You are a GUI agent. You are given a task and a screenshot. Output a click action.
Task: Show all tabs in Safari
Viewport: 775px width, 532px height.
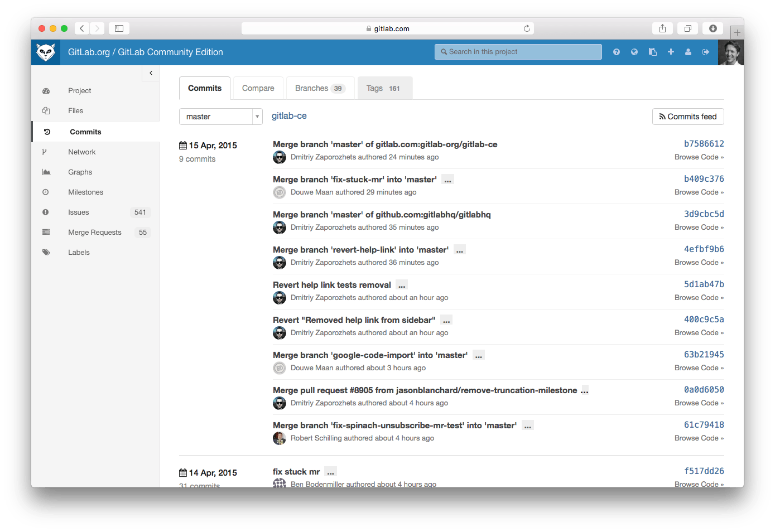687,28
